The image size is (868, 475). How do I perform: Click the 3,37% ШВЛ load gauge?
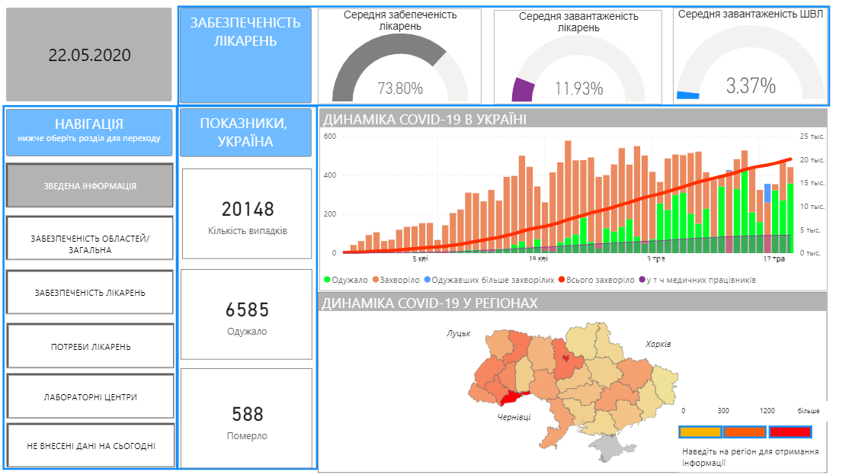coord(751,69)
